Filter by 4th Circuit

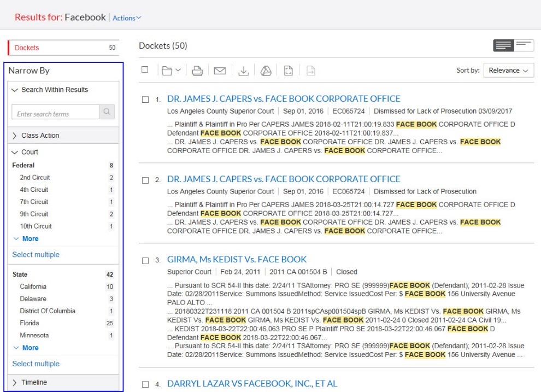[x=34, y=190]
